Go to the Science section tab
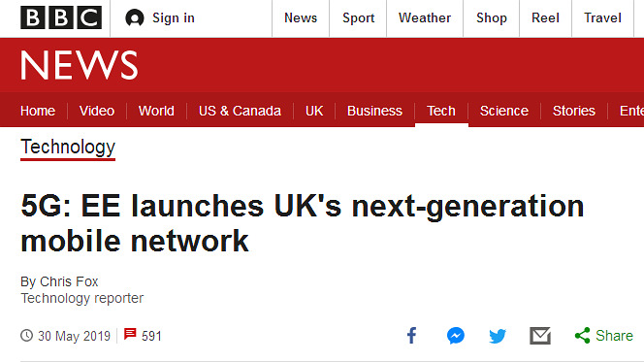 tap(504, 111)
